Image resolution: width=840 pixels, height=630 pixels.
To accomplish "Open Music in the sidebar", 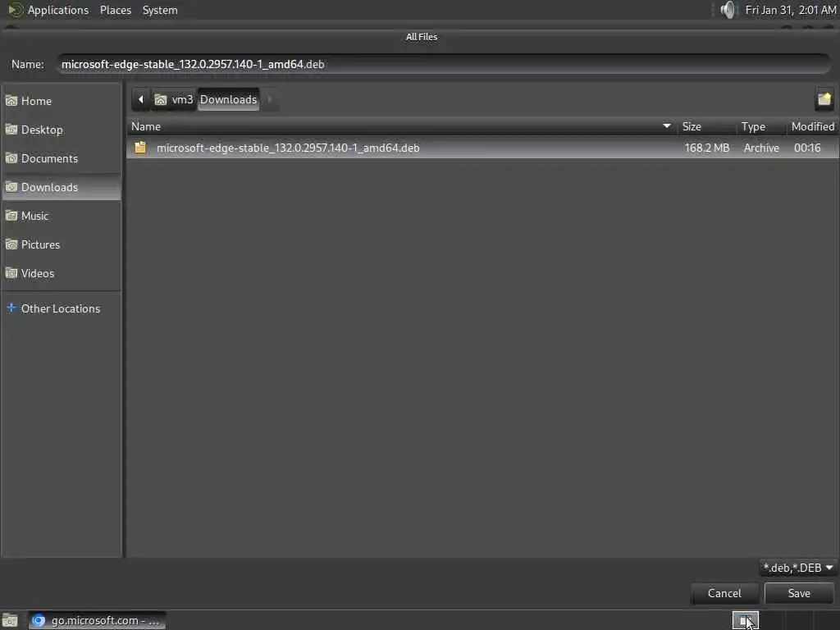I will [x=62, y=216].
